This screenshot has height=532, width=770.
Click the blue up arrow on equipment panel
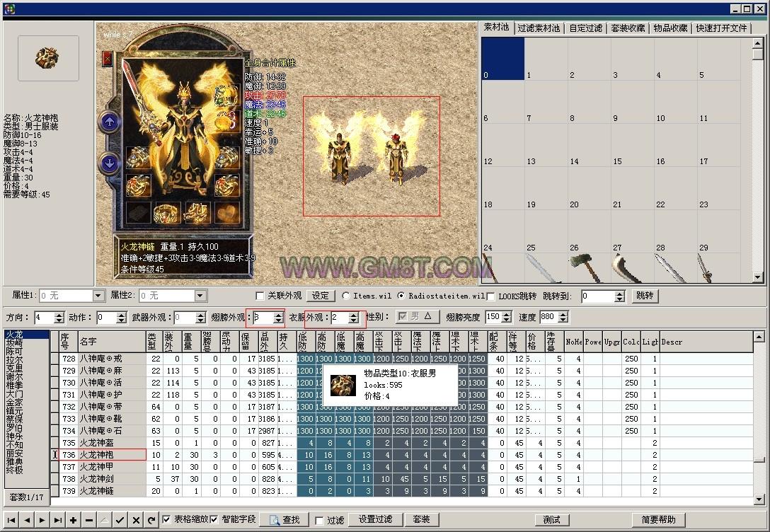[109, 122]
